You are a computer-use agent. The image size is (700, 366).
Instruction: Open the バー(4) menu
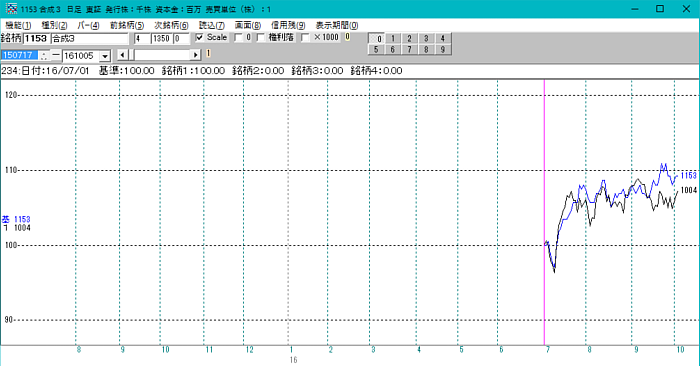(x=88, y=25)
